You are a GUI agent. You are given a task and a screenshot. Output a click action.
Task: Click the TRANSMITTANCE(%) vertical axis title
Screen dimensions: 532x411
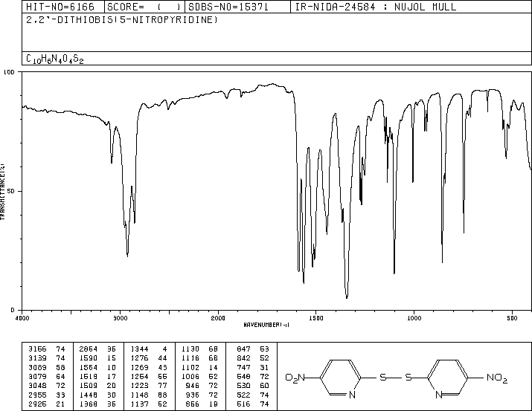[x=2, y=192]
